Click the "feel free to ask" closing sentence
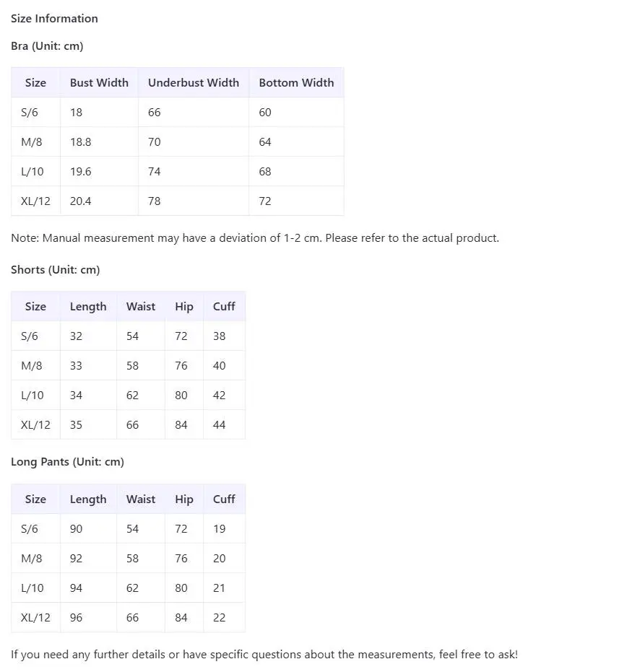The image size is (632, 672). 264,655
